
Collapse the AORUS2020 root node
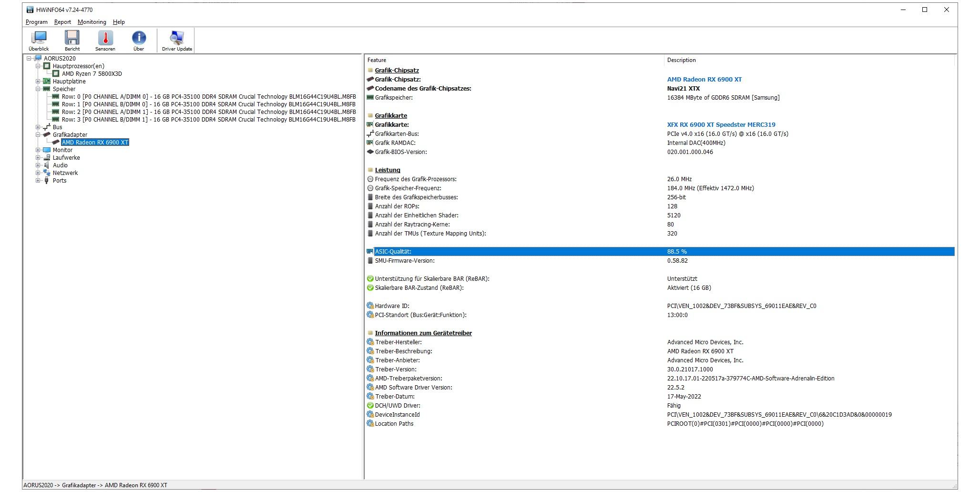click(x=29, y=59)
